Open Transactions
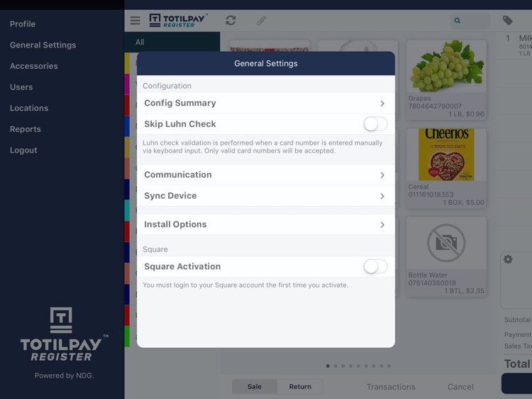This screenshot has height=399, width=532. (x=391, y=387)
